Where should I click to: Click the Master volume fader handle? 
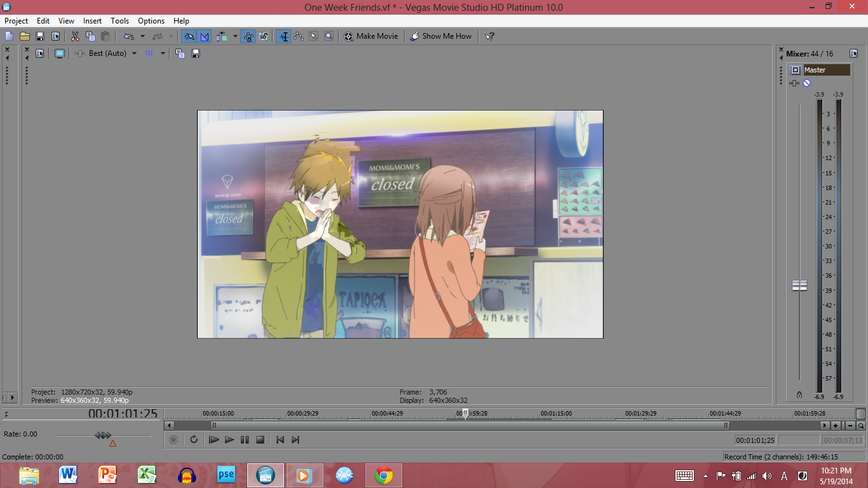coord(799,286)
